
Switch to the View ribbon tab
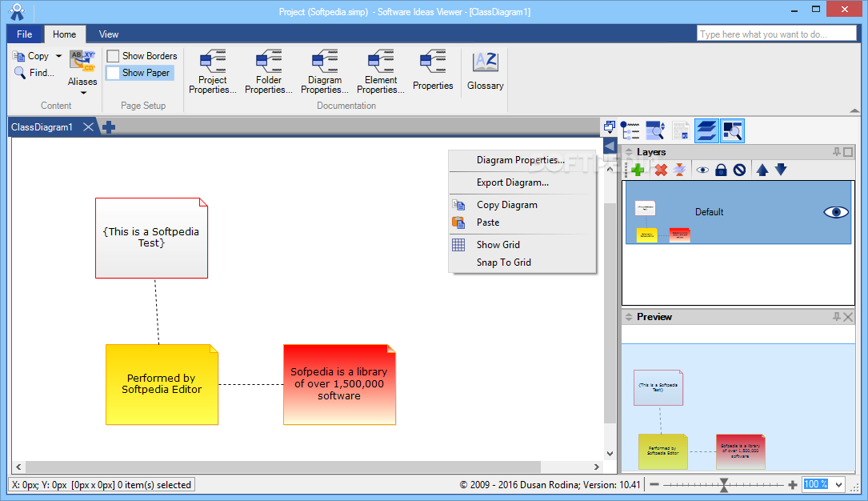(x=109, y=34)
